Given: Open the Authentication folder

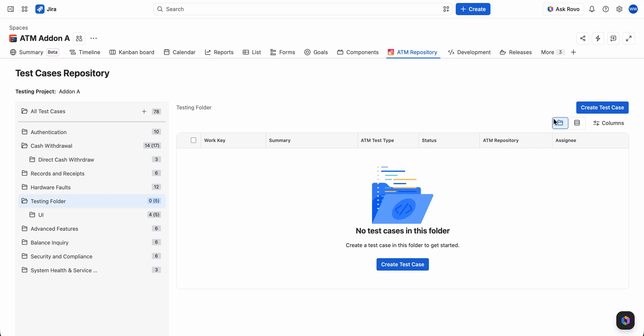Looking at the screenshot, I should pyautogui.click(x=92, y=132).
